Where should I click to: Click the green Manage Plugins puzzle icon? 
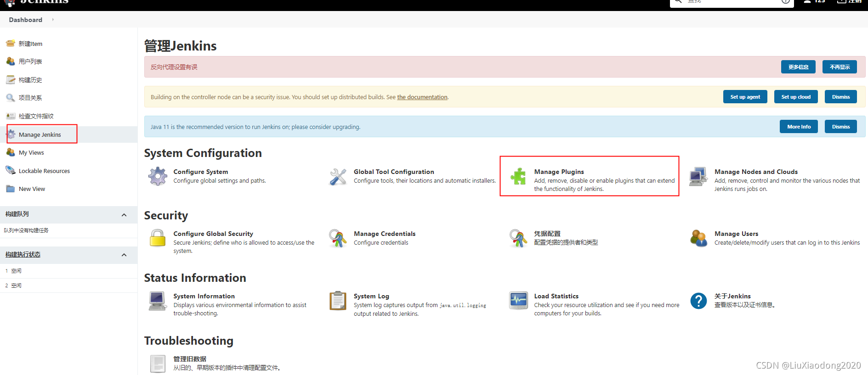(x=518, y=176)
